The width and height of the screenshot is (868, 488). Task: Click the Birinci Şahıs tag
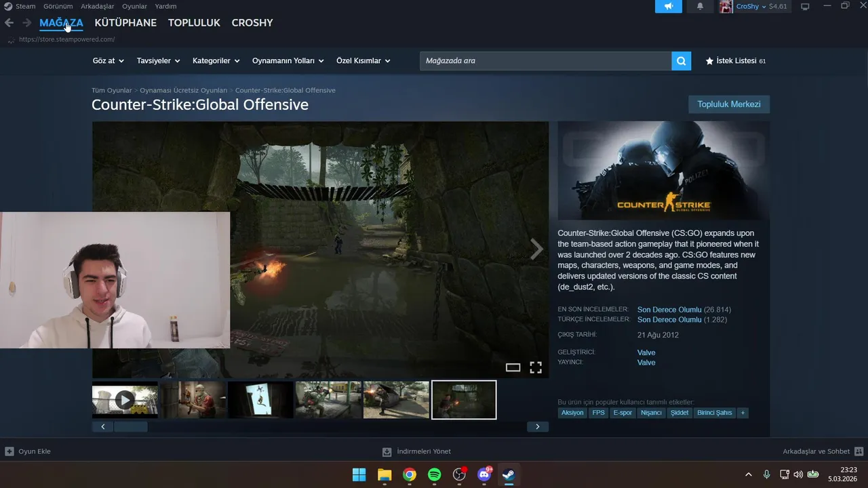(x=715, y=413)
